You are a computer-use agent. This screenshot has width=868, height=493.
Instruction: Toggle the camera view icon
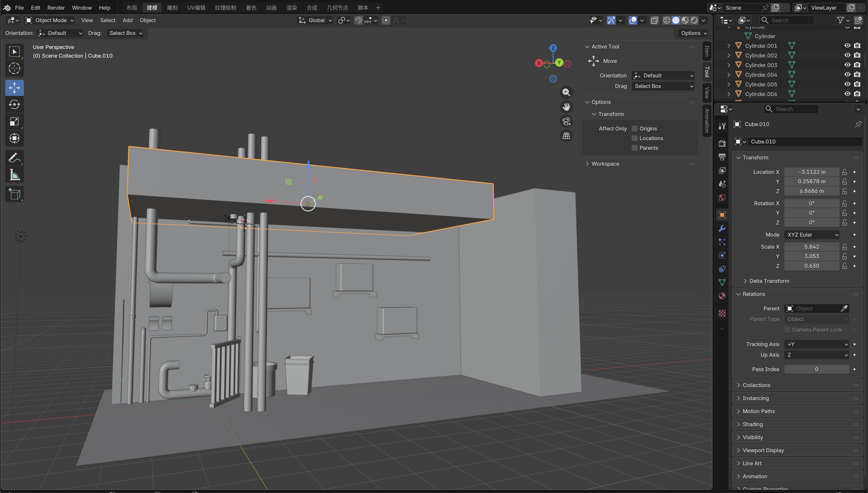(x=566, y=121)
